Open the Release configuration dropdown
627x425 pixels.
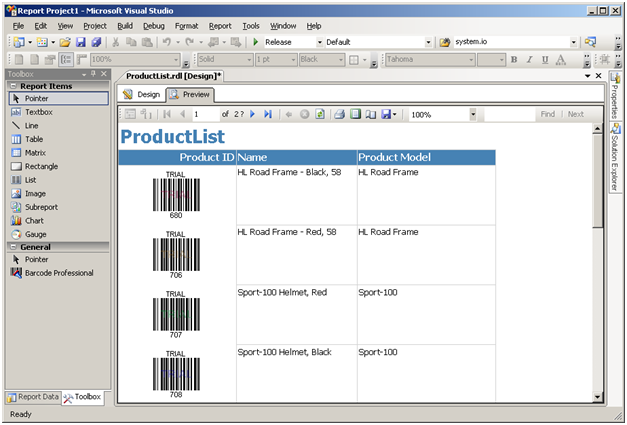pos(319,42)
